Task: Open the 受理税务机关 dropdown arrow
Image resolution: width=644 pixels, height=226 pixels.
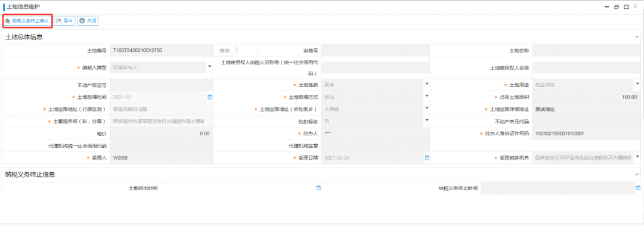Action: coord(637,157)
